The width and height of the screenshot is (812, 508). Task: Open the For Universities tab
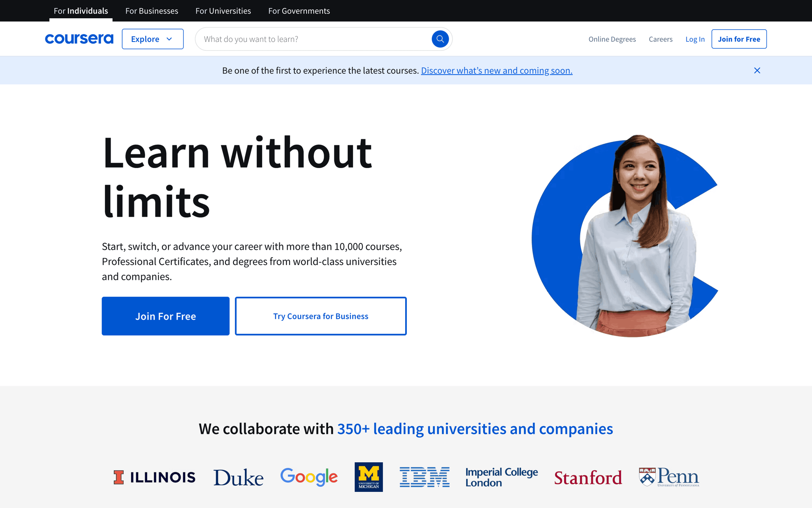tap(223, 11)
